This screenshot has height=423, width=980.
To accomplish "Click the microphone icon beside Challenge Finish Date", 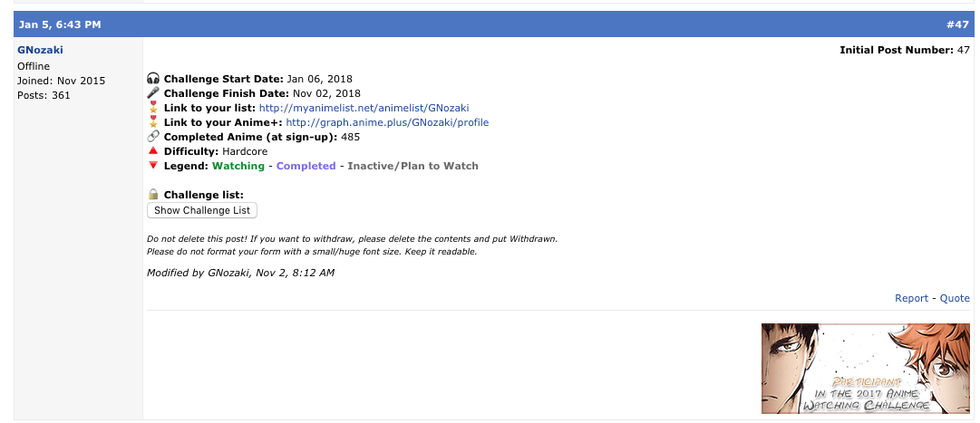I will click(153, 93).
